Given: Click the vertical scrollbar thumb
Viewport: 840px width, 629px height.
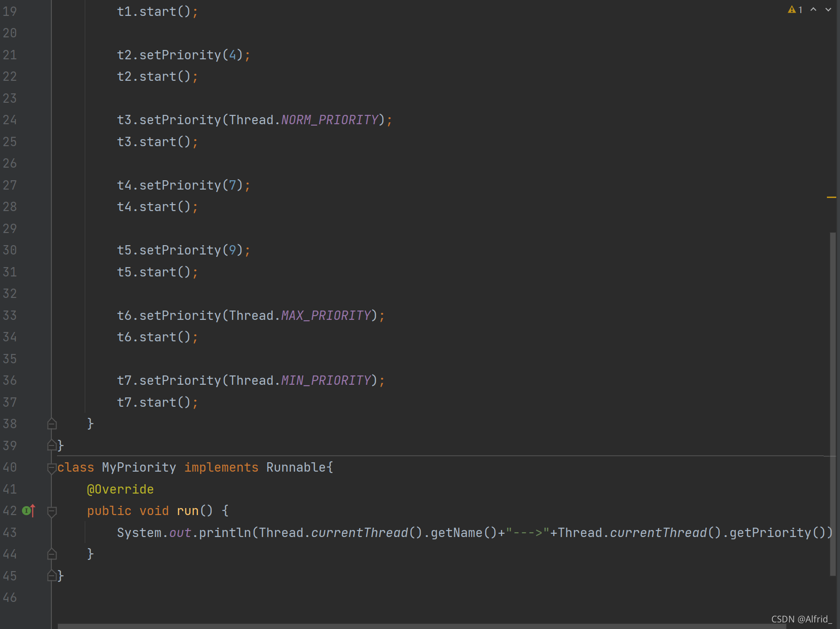Looking at the screenshot, I should click(833, 404).
